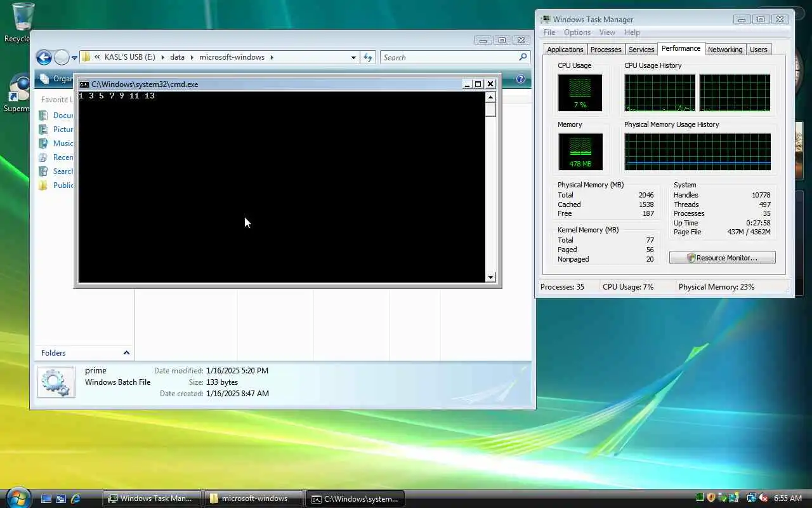
Task: Open address bar history dropdown
Action: 353,57
